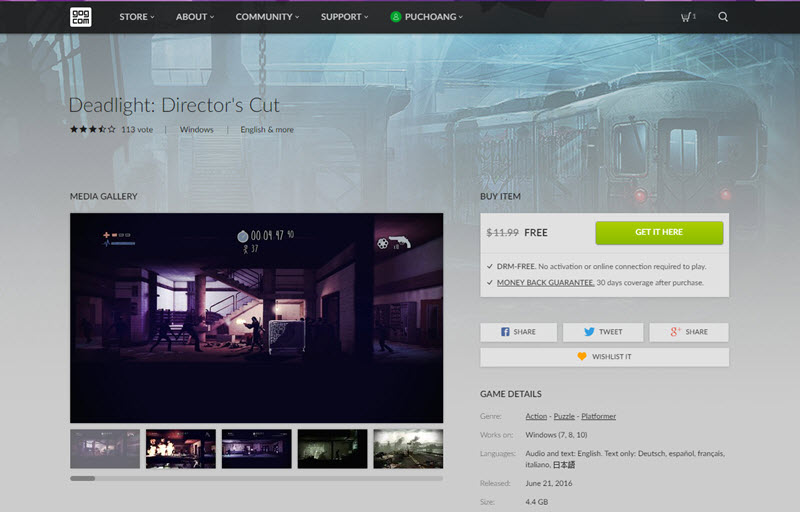Open the Puzzle genre link
This screenshot has width=800, height=512.
click(x=564, y=416)
